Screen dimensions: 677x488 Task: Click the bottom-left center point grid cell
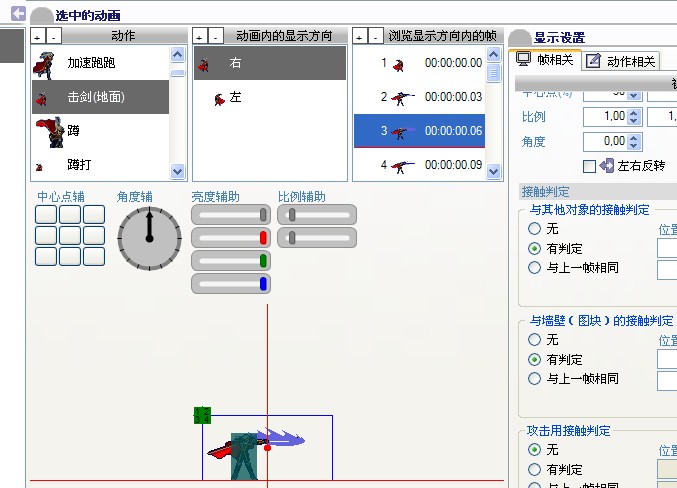(46, 257)
